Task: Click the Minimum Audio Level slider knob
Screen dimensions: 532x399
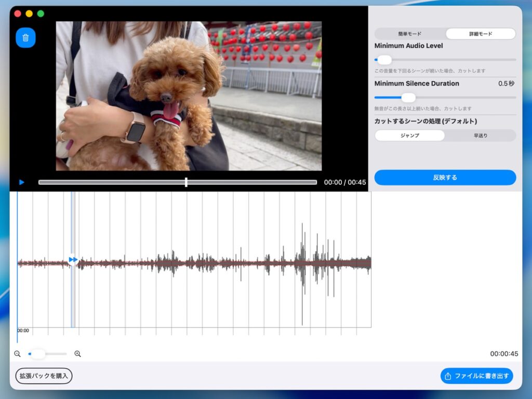Action: tap(384, 60)
